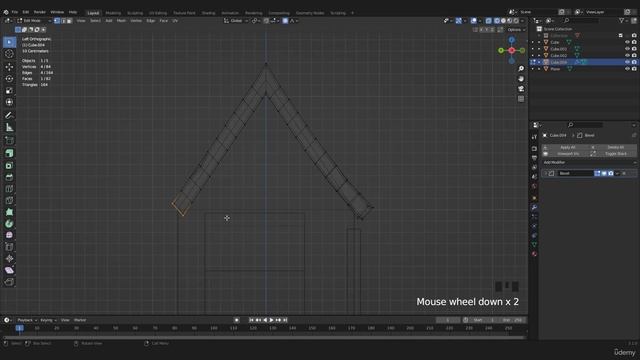Viewport: 640px width, 360px height.
Task: Choose the Inset Faces tool
Action: pyautogui.click(x=9, y=165)
